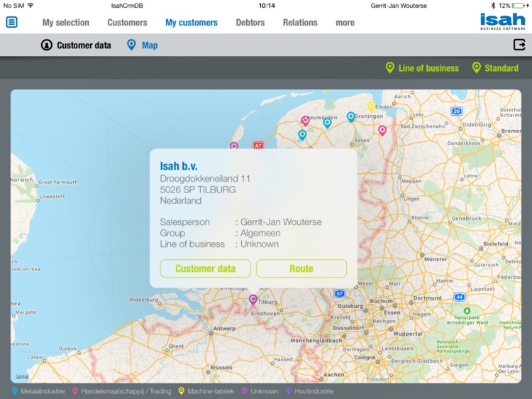Image resolution: width=532 pixels, height=399 pixels.
Task: Tap the Line of business pin icon
Action: coord(390,67)
